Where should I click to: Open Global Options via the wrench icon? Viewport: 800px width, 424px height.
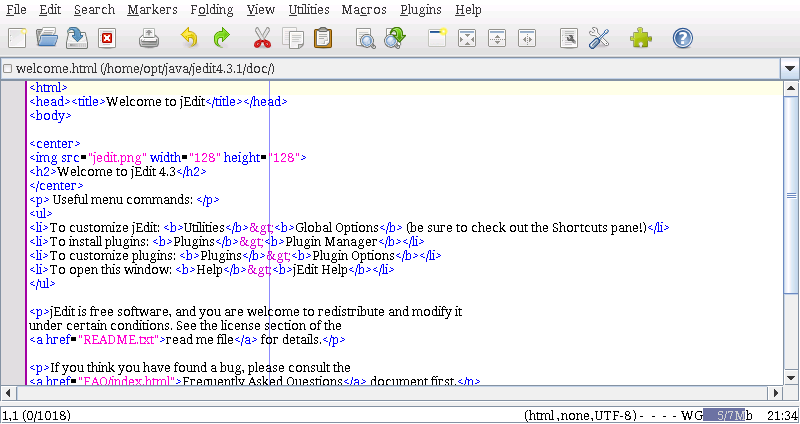click(599, 39)
